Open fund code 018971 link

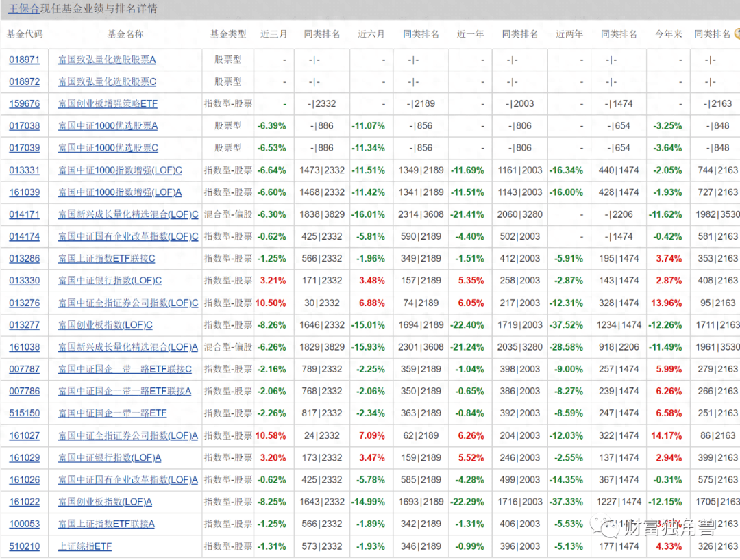tap(25, 60)
